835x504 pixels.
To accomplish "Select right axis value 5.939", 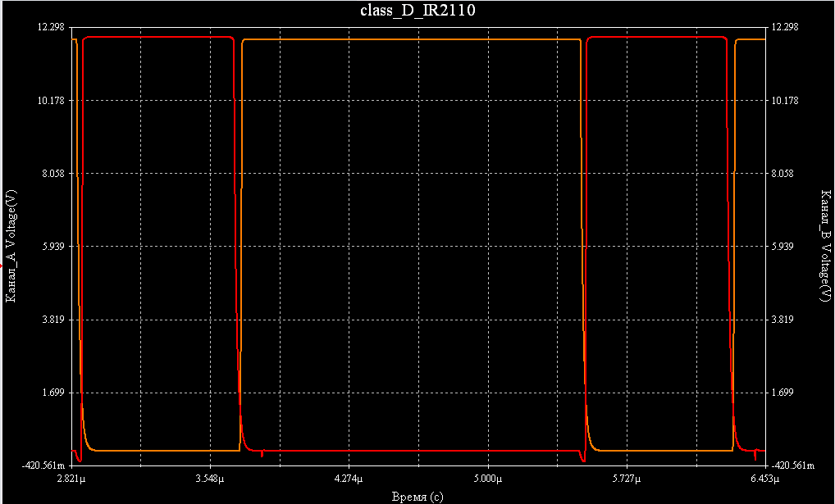I will 783,247.
